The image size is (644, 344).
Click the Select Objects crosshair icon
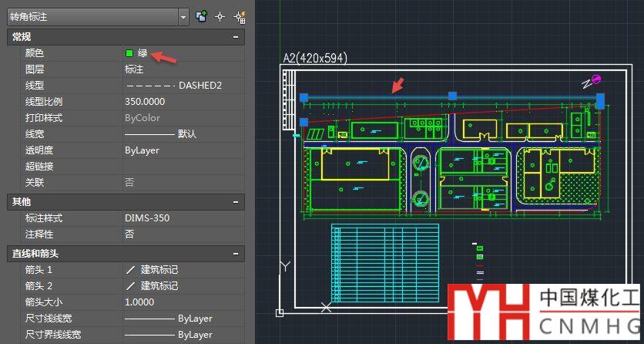(220, 15)
